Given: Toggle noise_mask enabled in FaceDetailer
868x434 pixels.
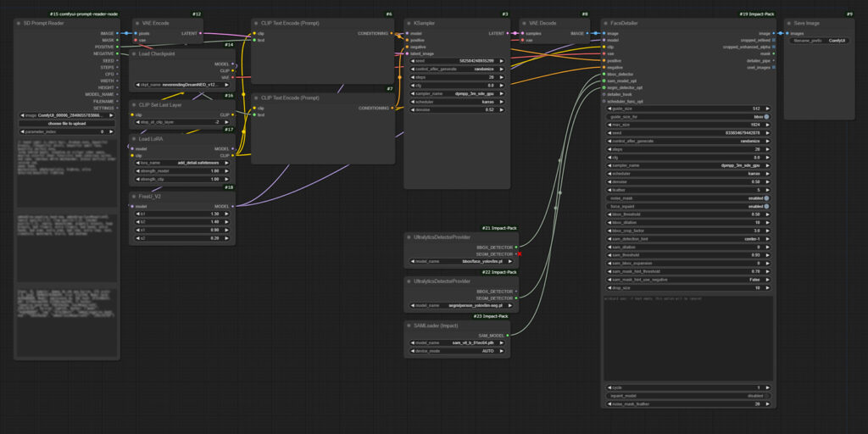Looking at the screenshot, I should pyautogui.click(x=766, y=198).
